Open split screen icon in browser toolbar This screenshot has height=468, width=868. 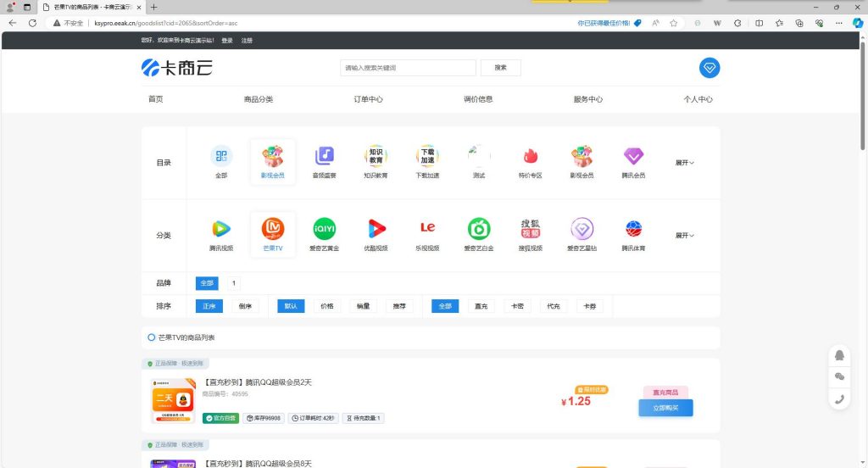click(759, 23)
